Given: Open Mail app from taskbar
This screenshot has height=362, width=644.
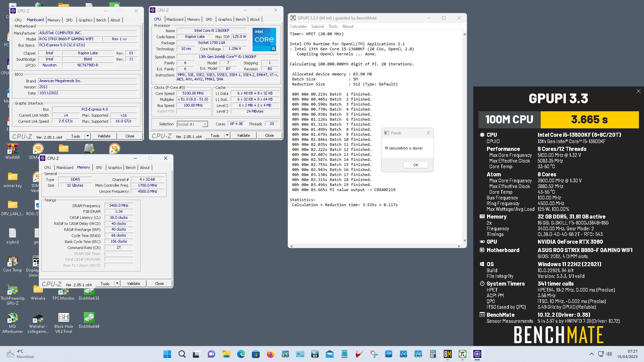Looking at the screenshot, I should tap(329, 354).
